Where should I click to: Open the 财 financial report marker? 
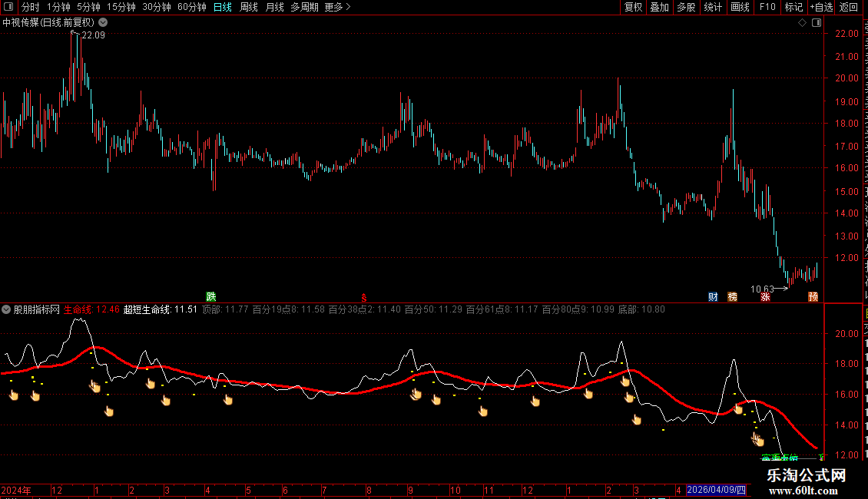click(x=713, y=297)
